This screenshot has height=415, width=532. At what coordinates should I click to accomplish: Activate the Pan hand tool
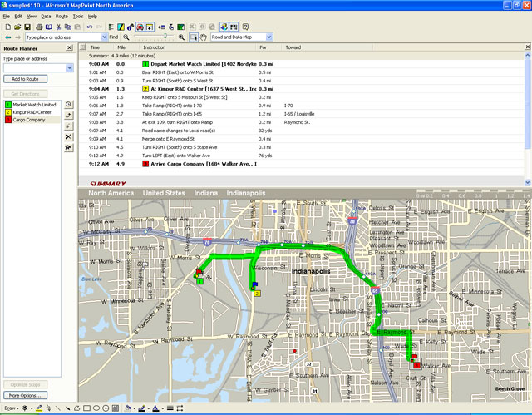click(x=203, y=37)
